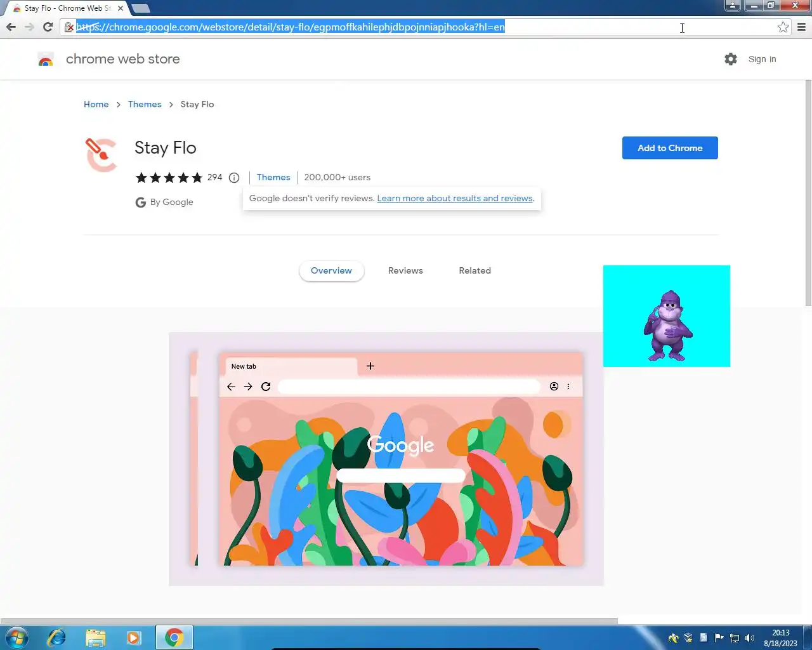Open Windows Media Player from taskbar
This screenshot has width=812, height=650.
point(134,637)
